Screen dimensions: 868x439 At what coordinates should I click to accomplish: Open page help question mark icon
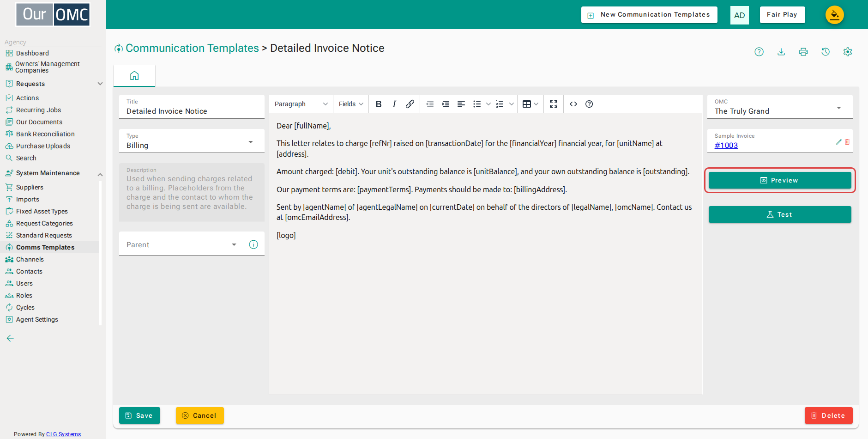pyautogui.click(x=759, y=52)
